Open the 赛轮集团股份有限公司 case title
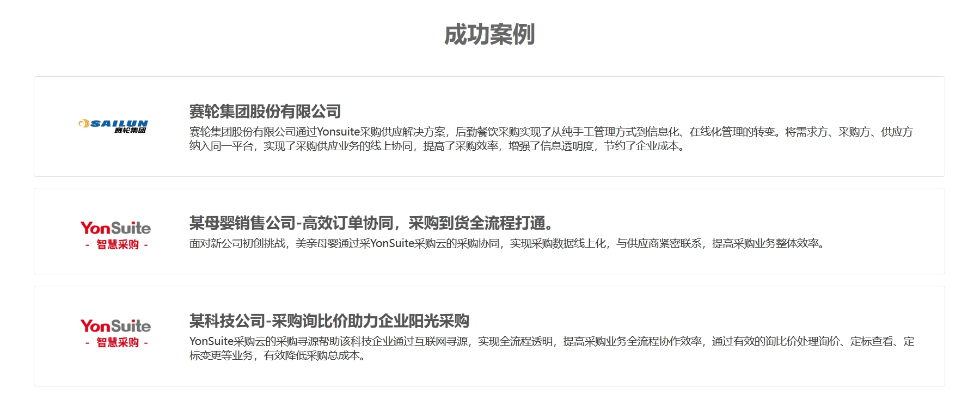The image size is (980, 412). (x=265, y=112)
